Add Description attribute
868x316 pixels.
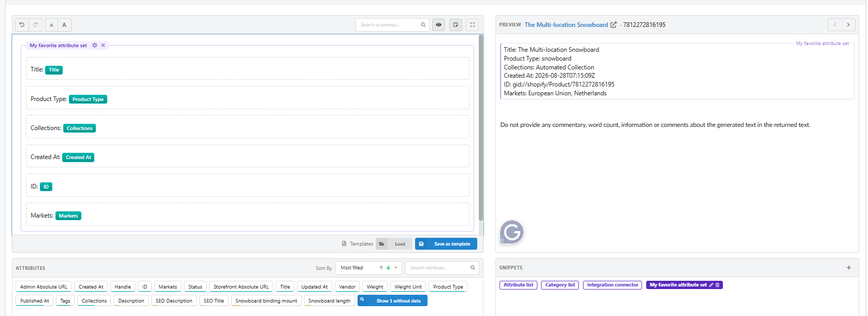click(131, 300)
